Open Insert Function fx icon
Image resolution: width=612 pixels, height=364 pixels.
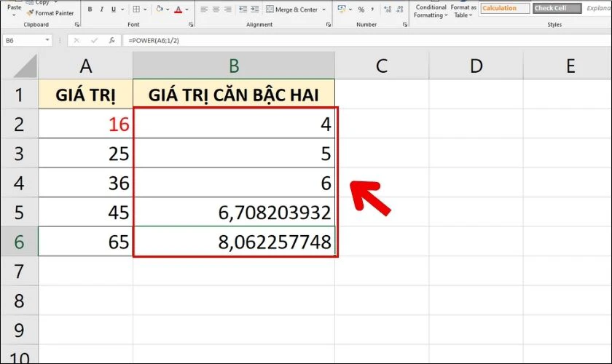(111, 40)
